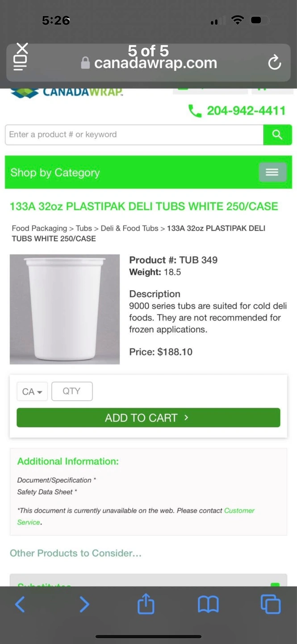Tap the green search magnifier button
The height and width of the screenshot is (644, 297).
coord(277,135)
